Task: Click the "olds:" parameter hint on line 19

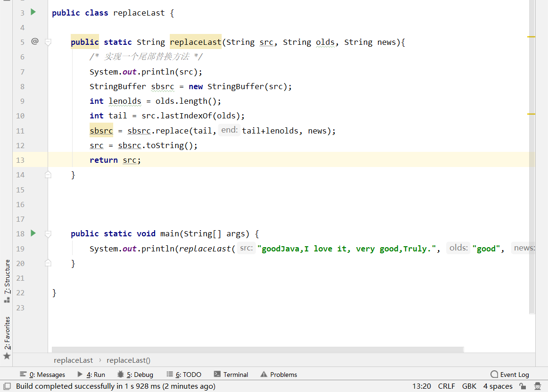Action: pyautogui.click(x=458, y=248)
